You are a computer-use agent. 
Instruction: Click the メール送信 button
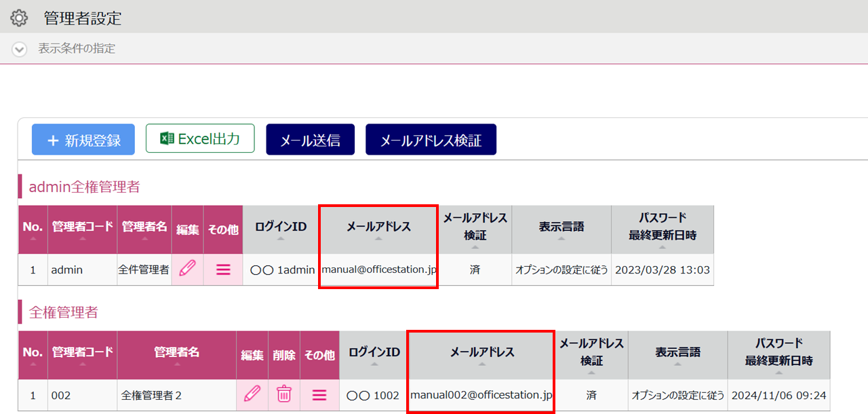(311, 140)
